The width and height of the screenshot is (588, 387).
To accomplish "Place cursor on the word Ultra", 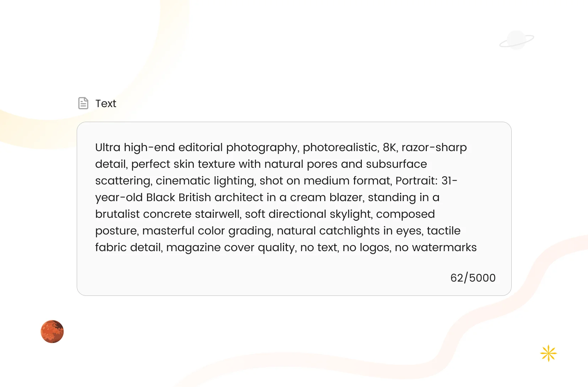I will 108,147.
